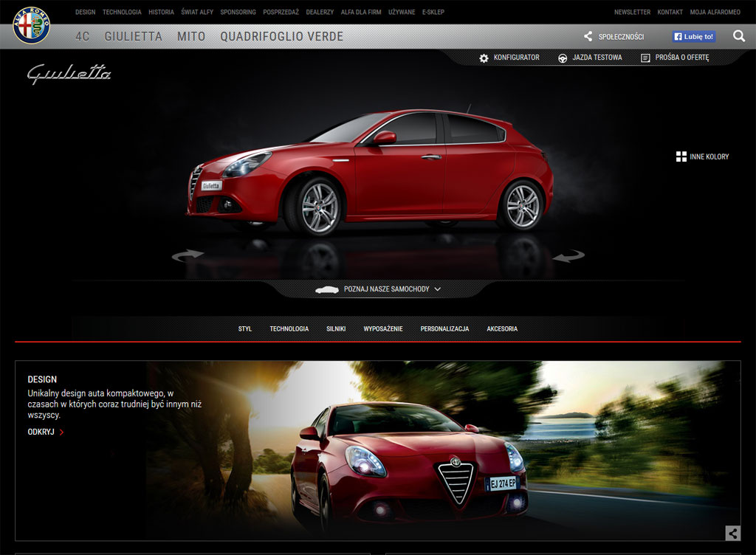
Task: Click the share icon beside Społeczności
Action: pos(588,36)
